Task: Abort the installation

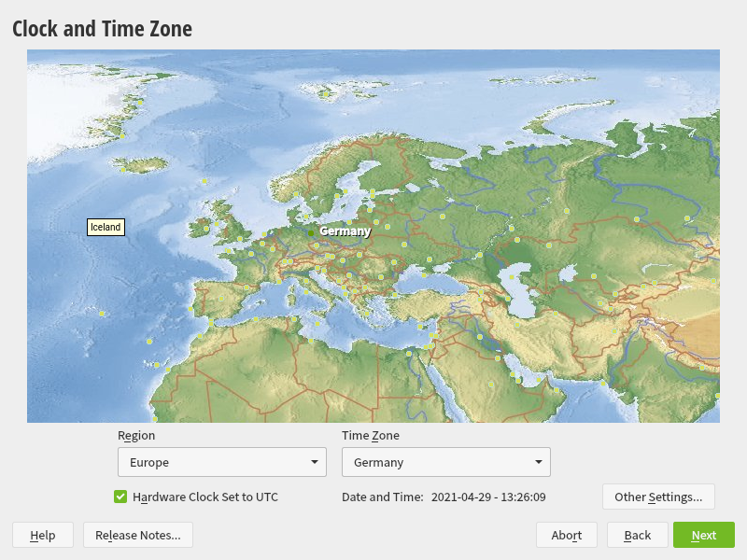Action: (x=566, y=535)
